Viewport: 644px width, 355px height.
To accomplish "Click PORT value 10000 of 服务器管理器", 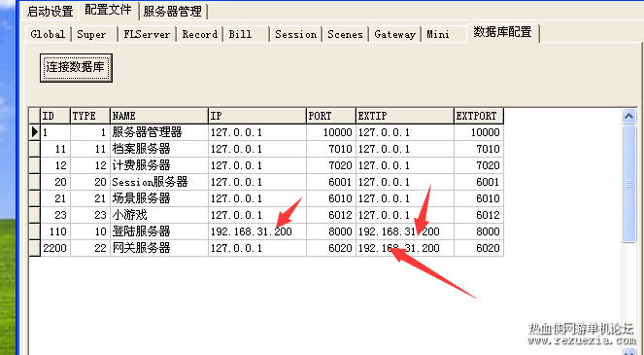I will [x=331, y=132].
